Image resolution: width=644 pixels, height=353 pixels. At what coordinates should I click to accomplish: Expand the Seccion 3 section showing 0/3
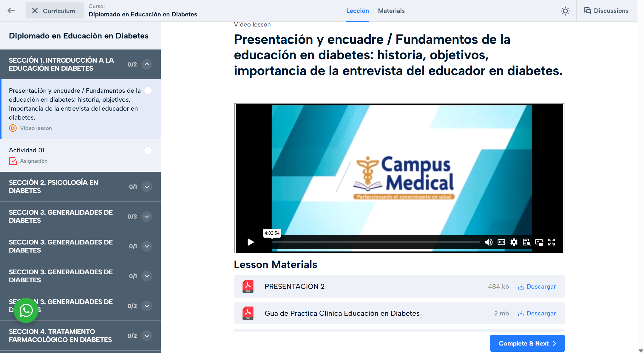[x=147, y=216]
